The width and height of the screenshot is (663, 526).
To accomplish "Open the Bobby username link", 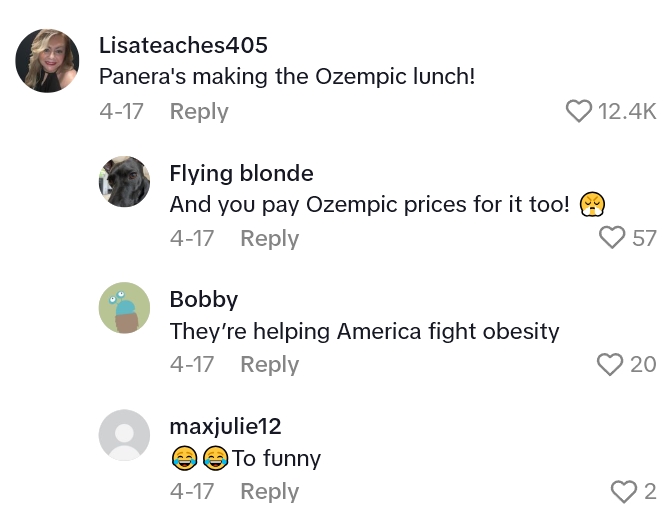I will [204, 299].
